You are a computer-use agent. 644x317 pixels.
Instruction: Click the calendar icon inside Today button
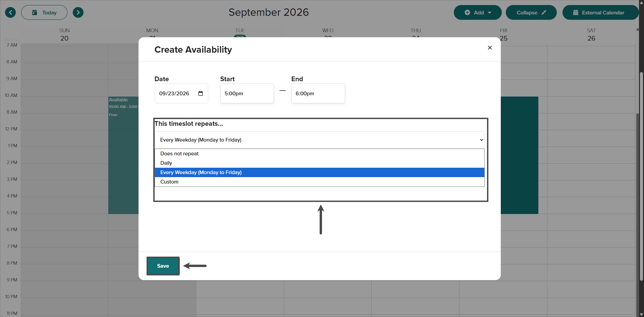pyautogui.click(x=35, y=12)
